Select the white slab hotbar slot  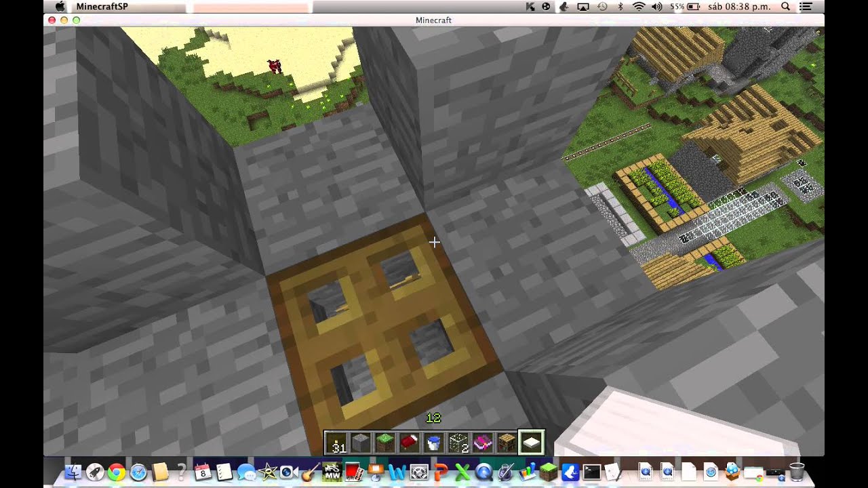pos(532,443)
